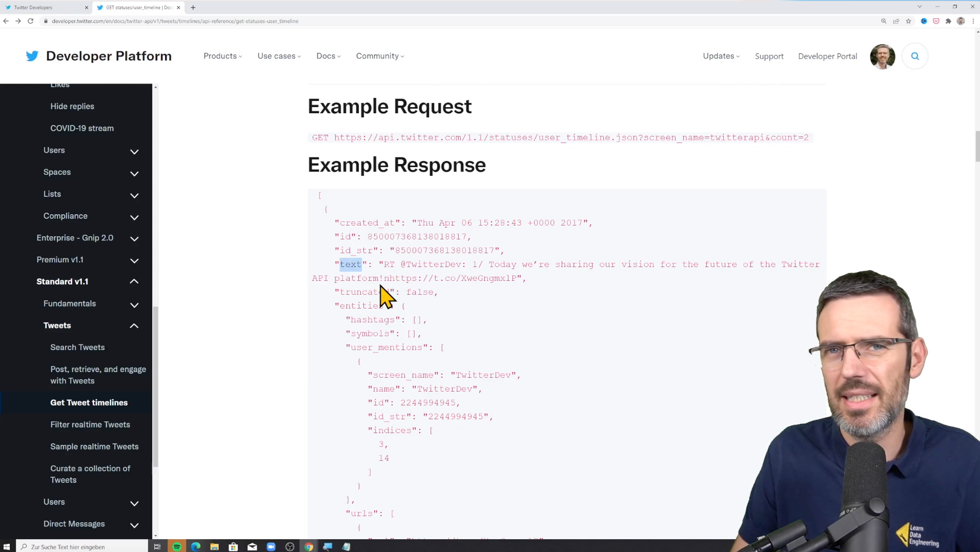Switch to Chrome in the taskbar
This screenshot has width=980, height=552.
[x=309, y=546]
